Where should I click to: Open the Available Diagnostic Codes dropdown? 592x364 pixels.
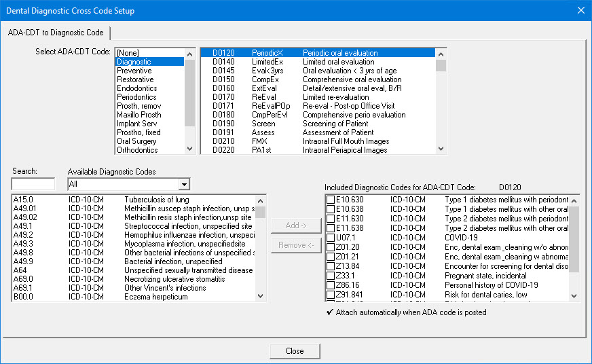[183, 184]
